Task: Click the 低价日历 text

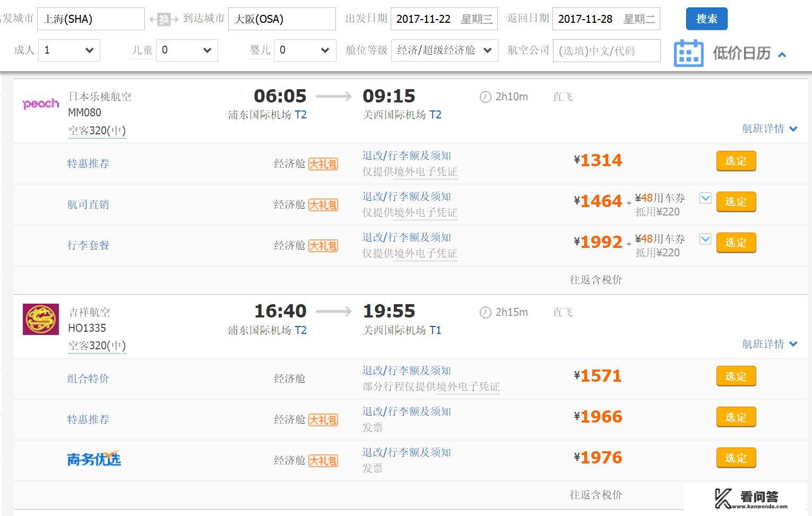Action: [x=741, y=53]
